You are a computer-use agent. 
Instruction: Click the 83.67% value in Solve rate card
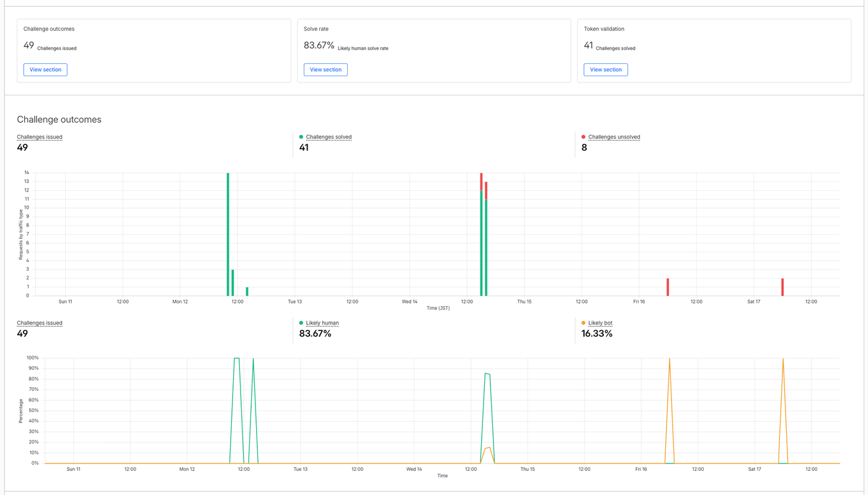tap(319, 45)
